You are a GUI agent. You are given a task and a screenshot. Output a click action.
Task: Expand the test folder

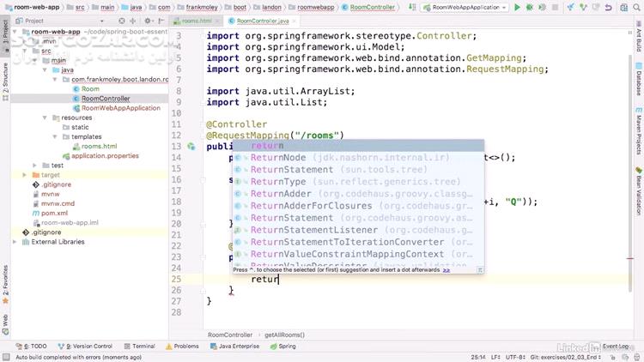[35, 166]
